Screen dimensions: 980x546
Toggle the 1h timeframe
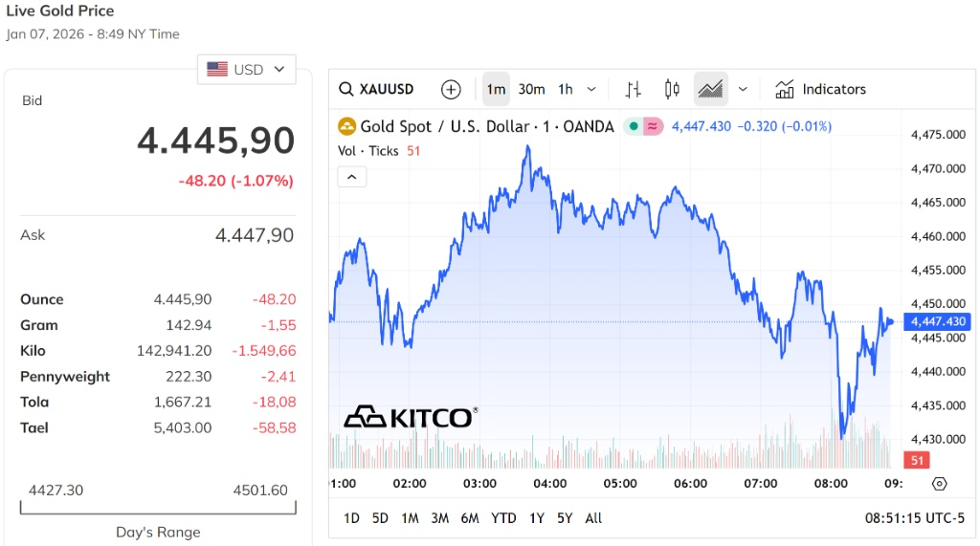point(566,89)
